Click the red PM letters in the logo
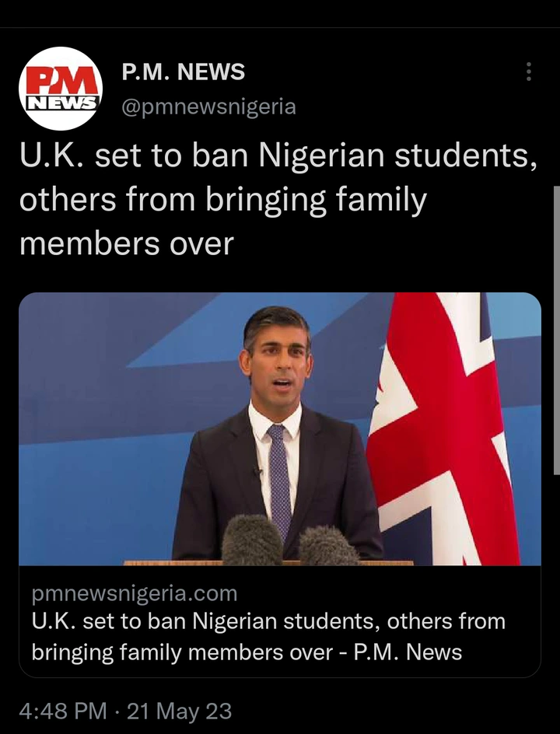The width and height of the screenshot is (560, 734). (x=61, y=81)
